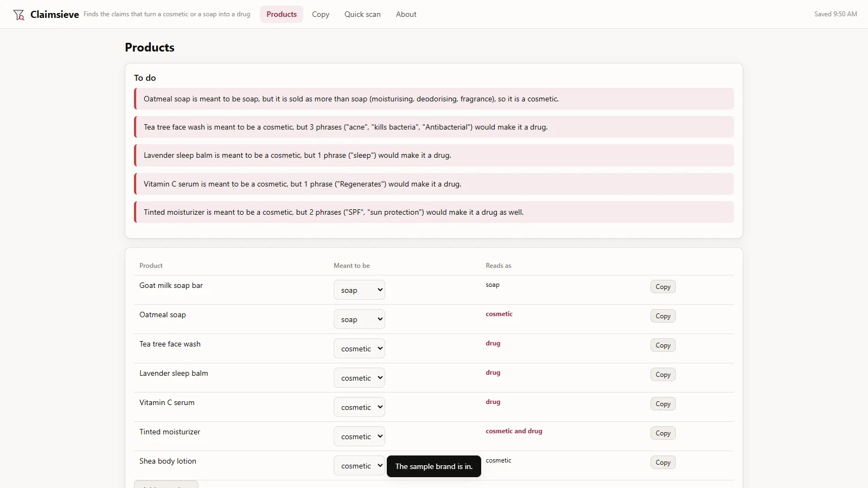Click the Shea body lotion product name
The height and width of the screenshot is (488, 868).
[168, 461]
